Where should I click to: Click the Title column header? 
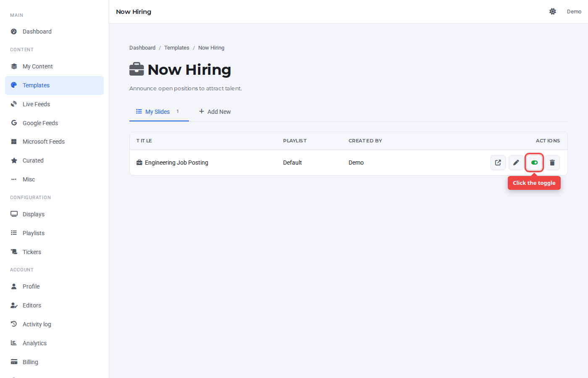coord(144,141)
